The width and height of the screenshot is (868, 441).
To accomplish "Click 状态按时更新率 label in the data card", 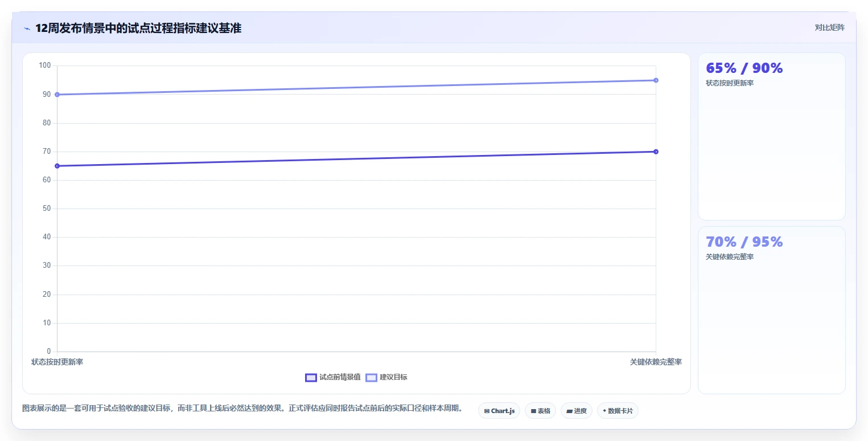I will [x=730, y=83].
